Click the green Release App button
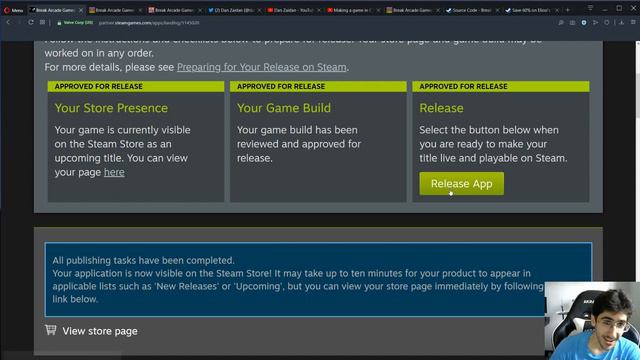 pos(461,184)
